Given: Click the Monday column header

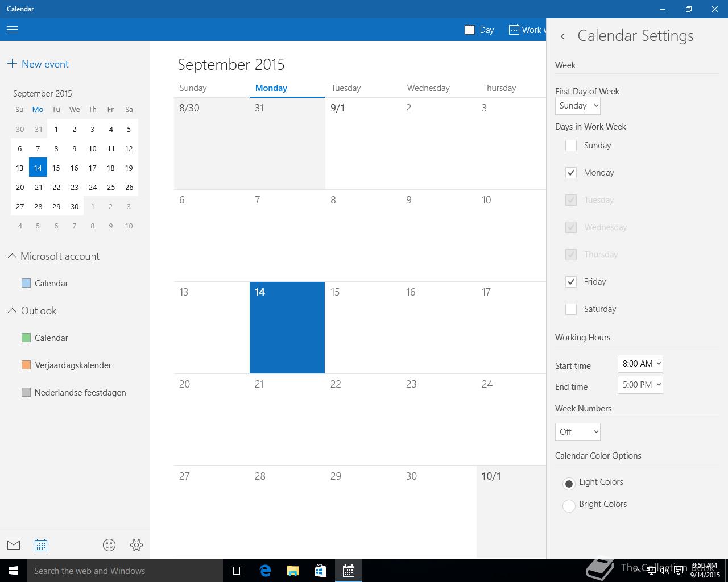Looking at the screenshot, I should click(271, 88).
